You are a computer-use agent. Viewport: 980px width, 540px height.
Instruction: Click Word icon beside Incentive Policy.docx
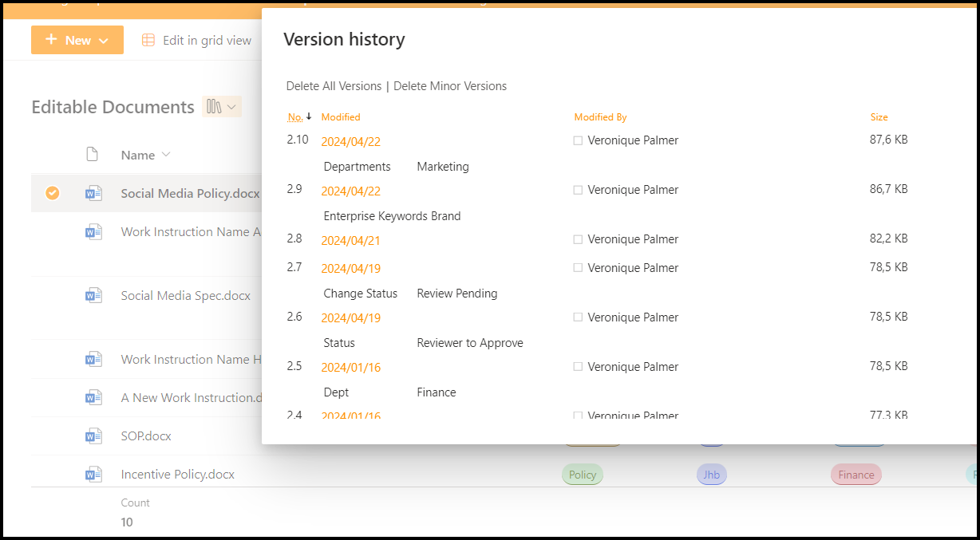pyautogui.click(x=93, y=474)
